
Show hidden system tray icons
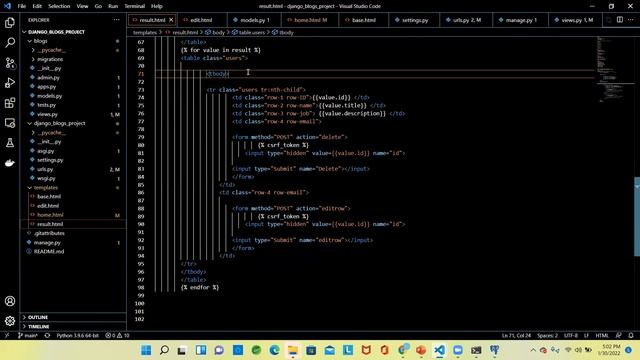[x=533, y=350]
